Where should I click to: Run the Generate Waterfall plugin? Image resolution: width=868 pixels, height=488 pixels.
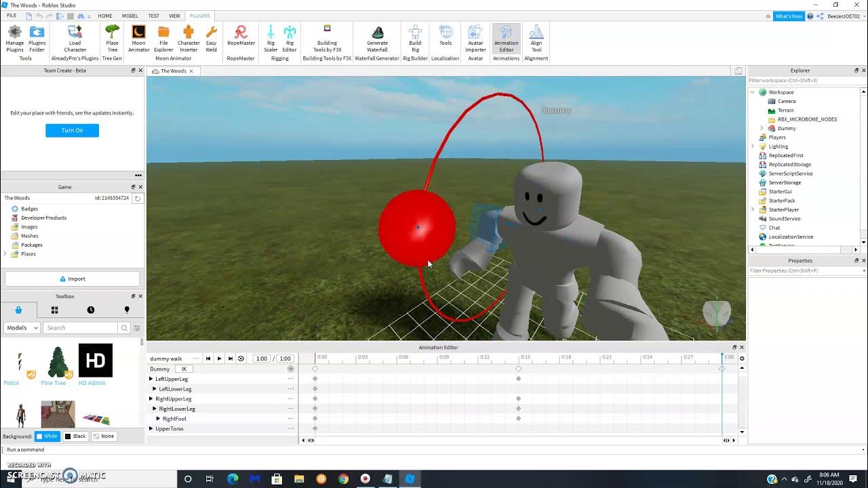tap(377, 39)
